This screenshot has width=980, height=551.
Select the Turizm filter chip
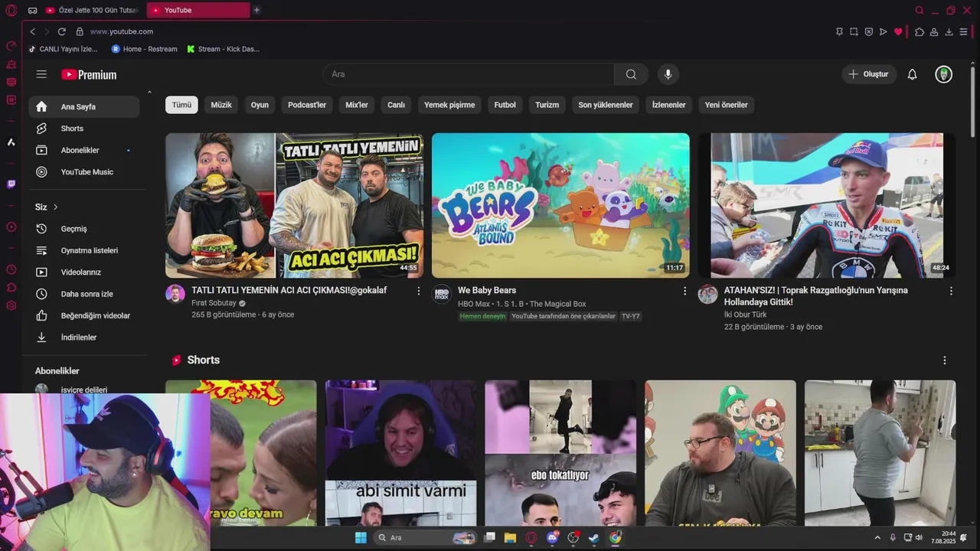point(547,105)
